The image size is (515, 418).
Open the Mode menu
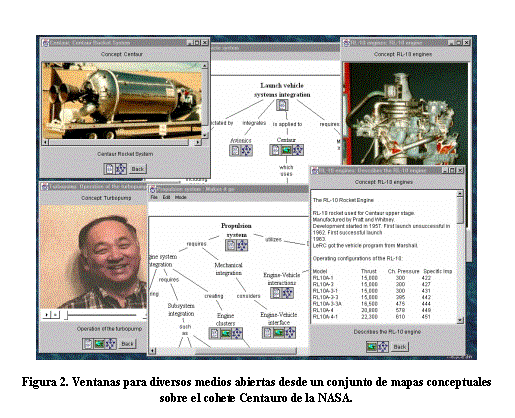point(181,197)
